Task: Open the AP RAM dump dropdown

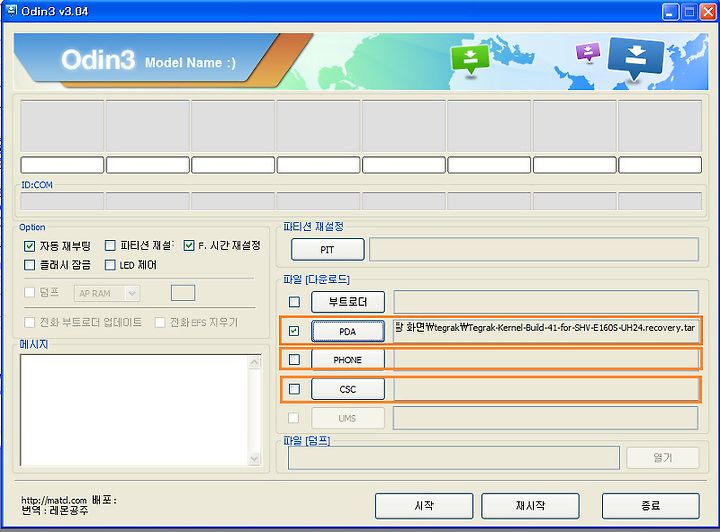Action: [132, 293]
